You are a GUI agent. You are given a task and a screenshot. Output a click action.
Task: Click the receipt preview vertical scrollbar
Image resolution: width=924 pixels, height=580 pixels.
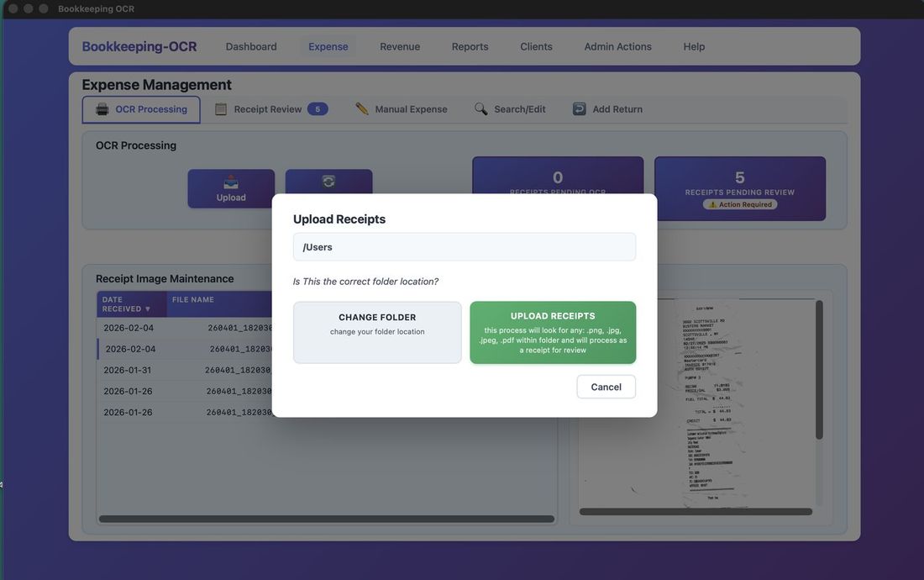pos(819,370)
